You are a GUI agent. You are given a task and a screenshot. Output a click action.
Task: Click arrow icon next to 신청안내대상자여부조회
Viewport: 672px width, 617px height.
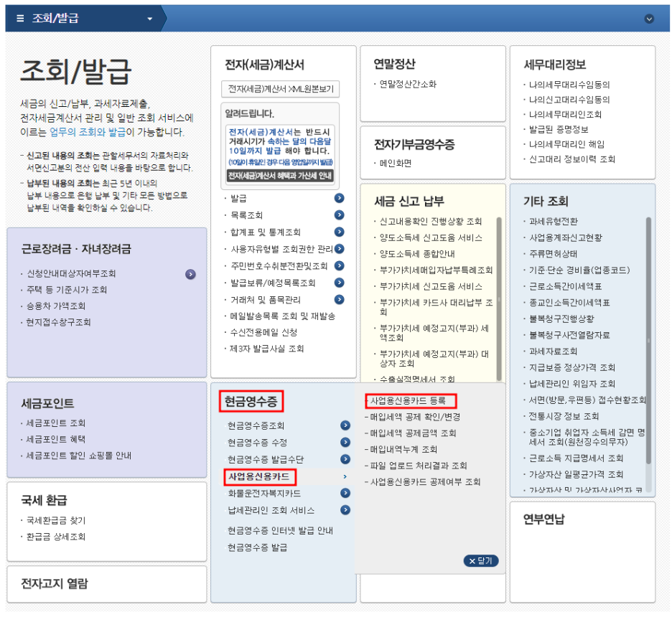190,273
